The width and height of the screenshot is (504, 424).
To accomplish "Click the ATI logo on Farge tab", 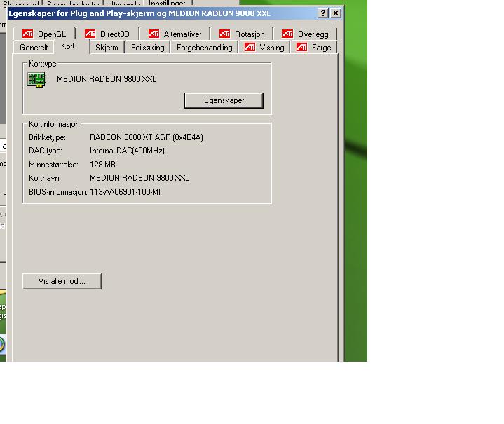I will click(x=302, y=47).
